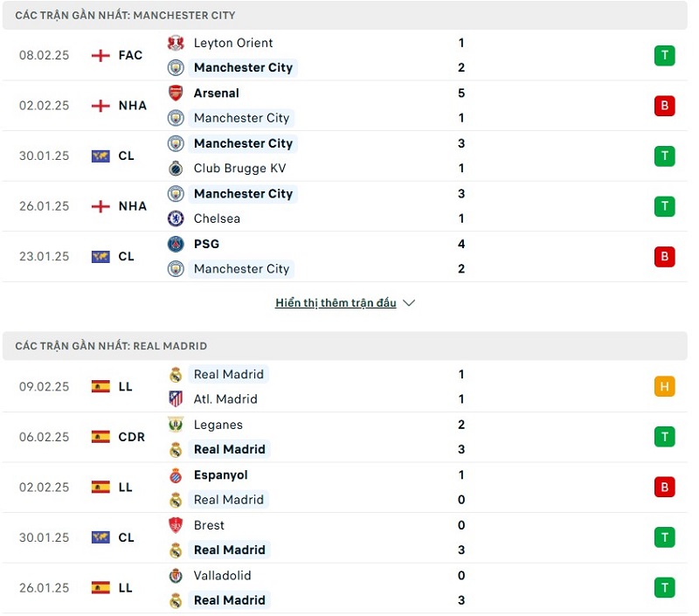Open the 23.01.25 PSG vs Manchester City row

(349, 257)
